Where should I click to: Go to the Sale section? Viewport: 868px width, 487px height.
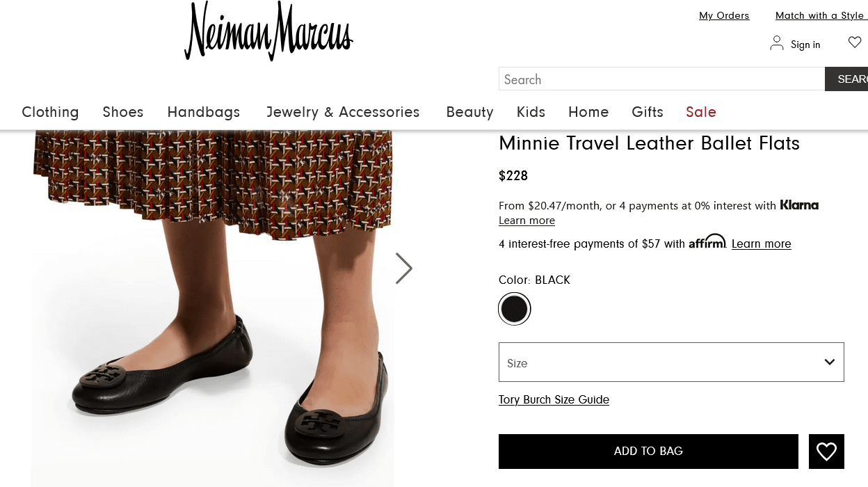(700, 112)
